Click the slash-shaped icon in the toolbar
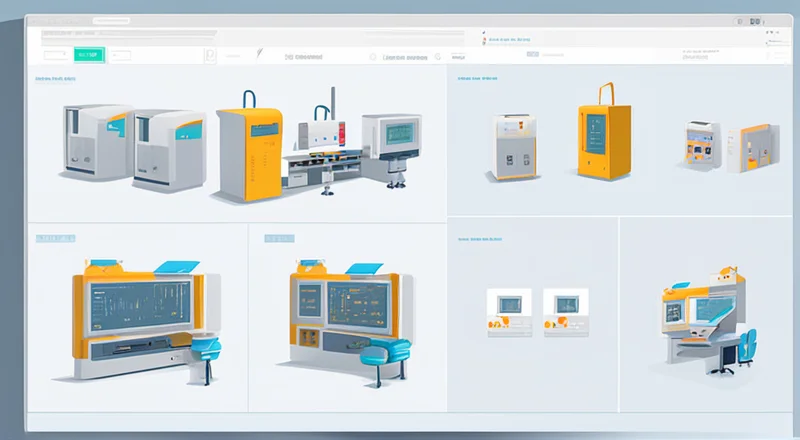The image size is (800, 440). click(259, 56)
